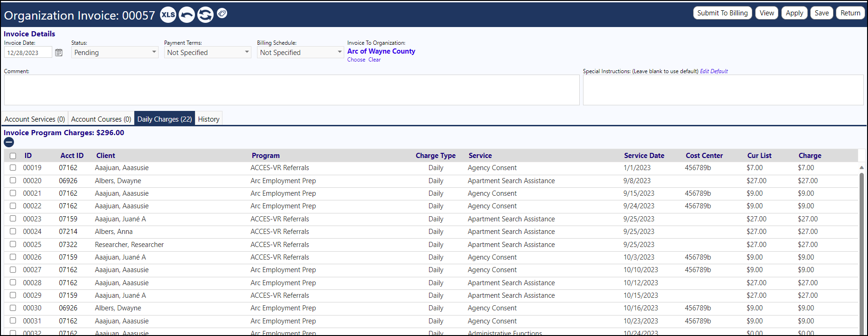This screenshot has height=336, width=868.
Task: Click client Albers, Anna
Action: point(114,232)
